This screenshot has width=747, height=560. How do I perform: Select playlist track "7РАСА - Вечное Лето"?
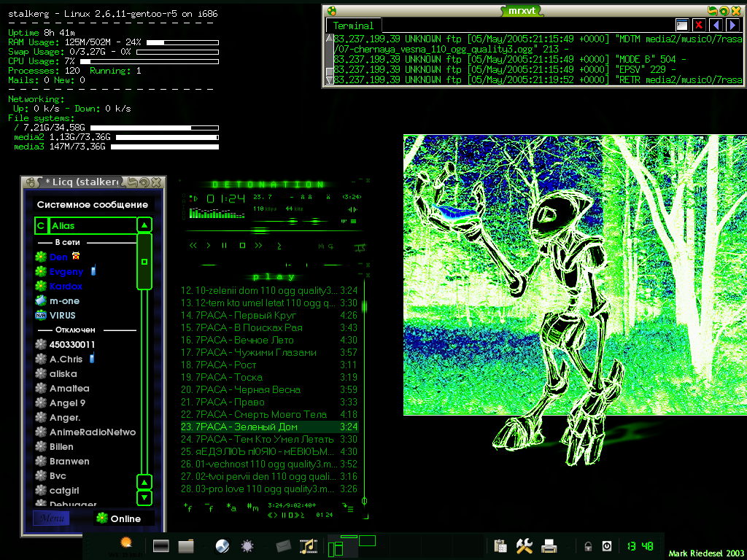pyautogui.click(x=268, y=340)
